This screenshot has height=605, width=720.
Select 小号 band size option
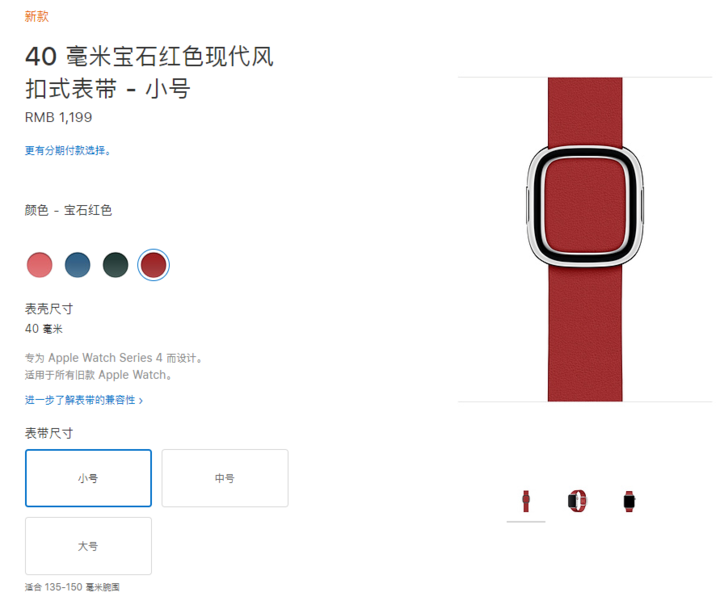[x=88, y=478]
